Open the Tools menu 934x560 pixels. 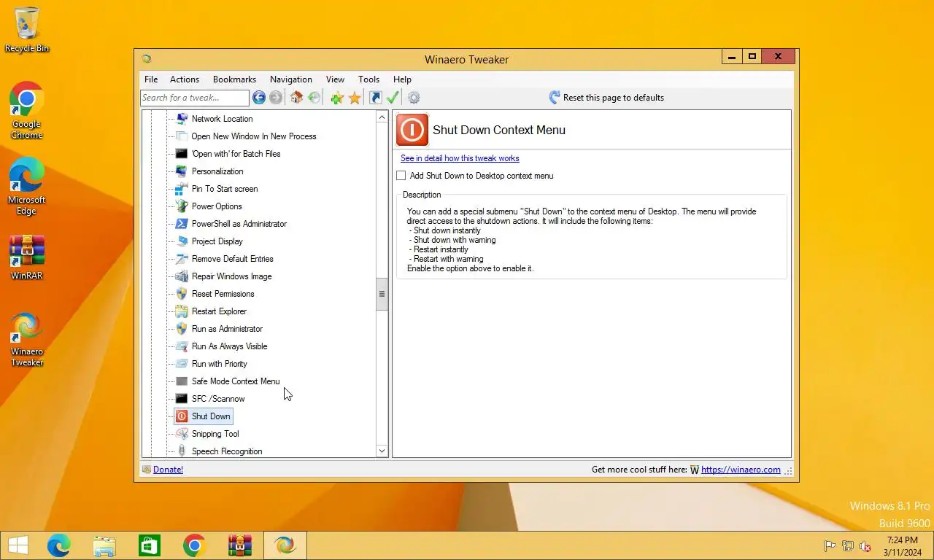(x=368, y=79)
